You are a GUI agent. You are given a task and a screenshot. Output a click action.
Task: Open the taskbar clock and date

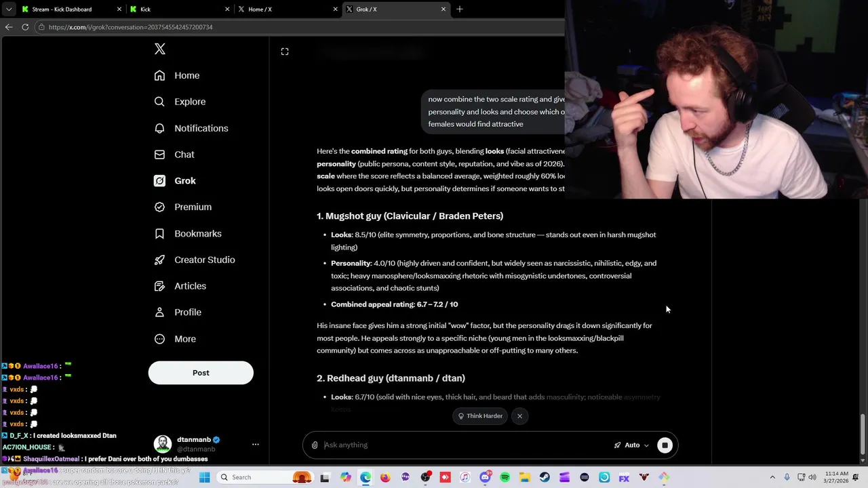tap(835, 477)
